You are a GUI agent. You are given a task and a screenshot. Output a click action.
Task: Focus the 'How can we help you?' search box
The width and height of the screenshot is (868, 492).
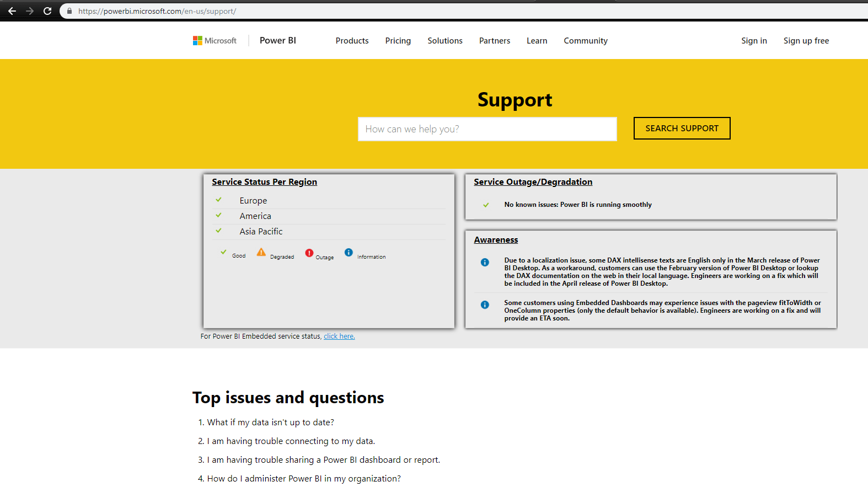click(x=487, y=129)
